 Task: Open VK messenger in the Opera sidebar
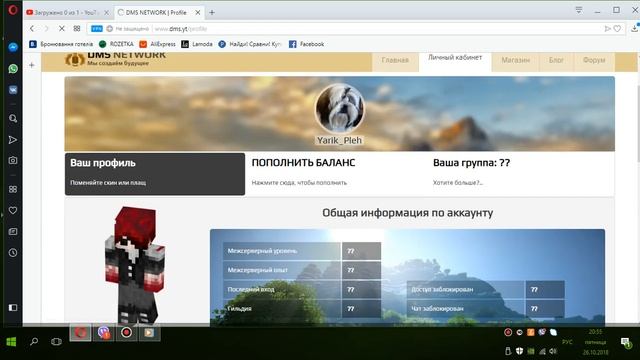13,90
